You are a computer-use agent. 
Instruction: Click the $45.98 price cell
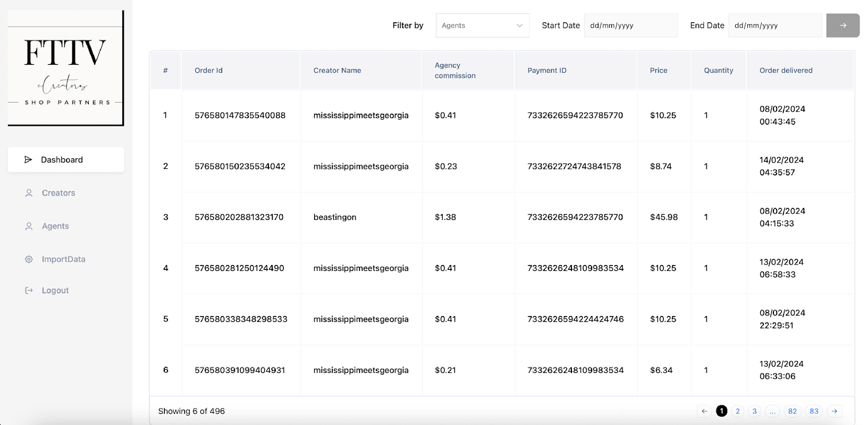pos(664,217)
